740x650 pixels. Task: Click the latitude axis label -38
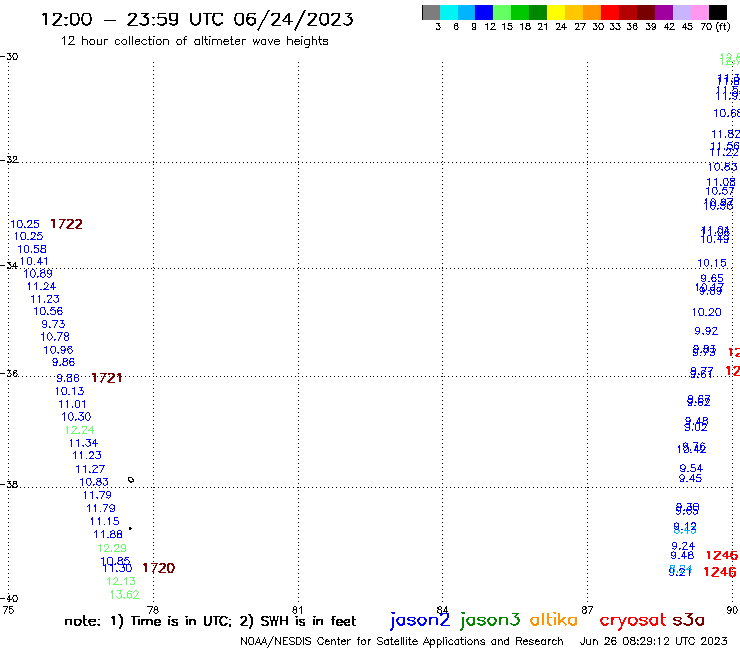(x=9, y=484)
